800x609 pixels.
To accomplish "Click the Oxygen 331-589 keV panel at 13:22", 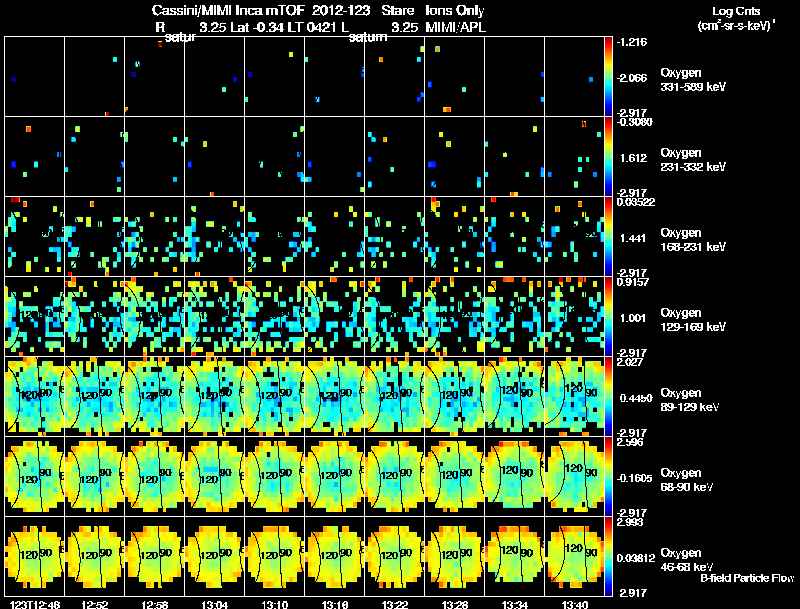I will 394,76.
